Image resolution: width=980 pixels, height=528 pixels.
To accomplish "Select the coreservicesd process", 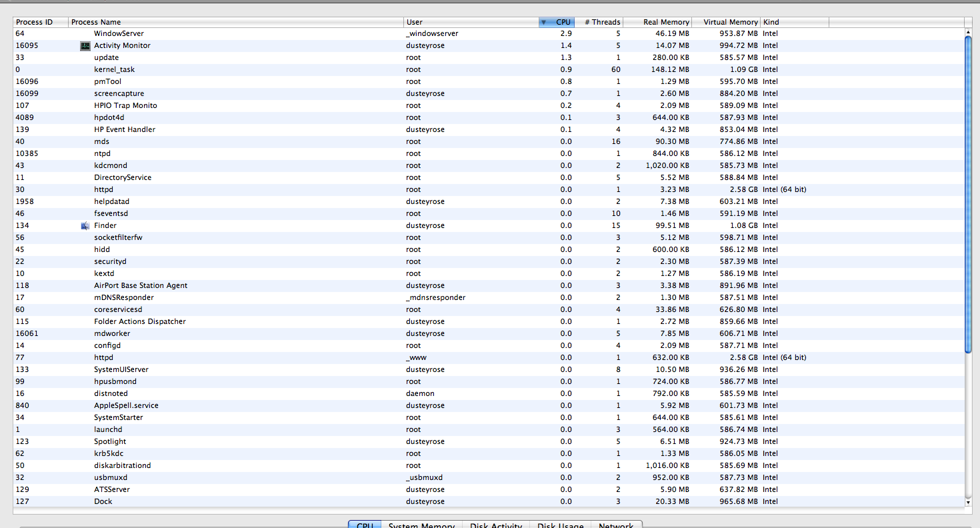I will 489,309.
